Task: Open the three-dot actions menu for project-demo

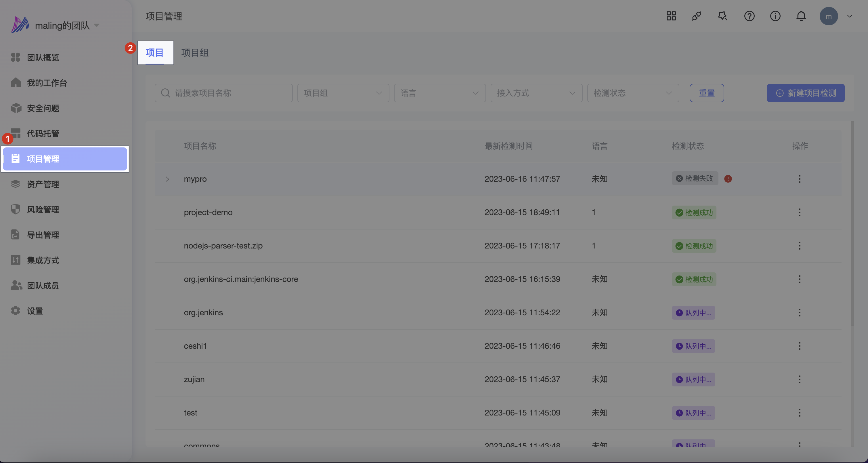Action: [799, 212]
